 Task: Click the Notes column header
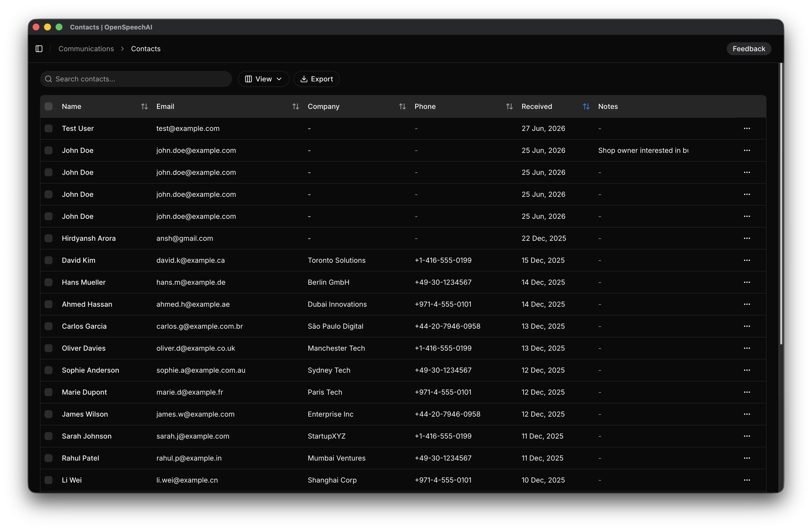[608, 106]
